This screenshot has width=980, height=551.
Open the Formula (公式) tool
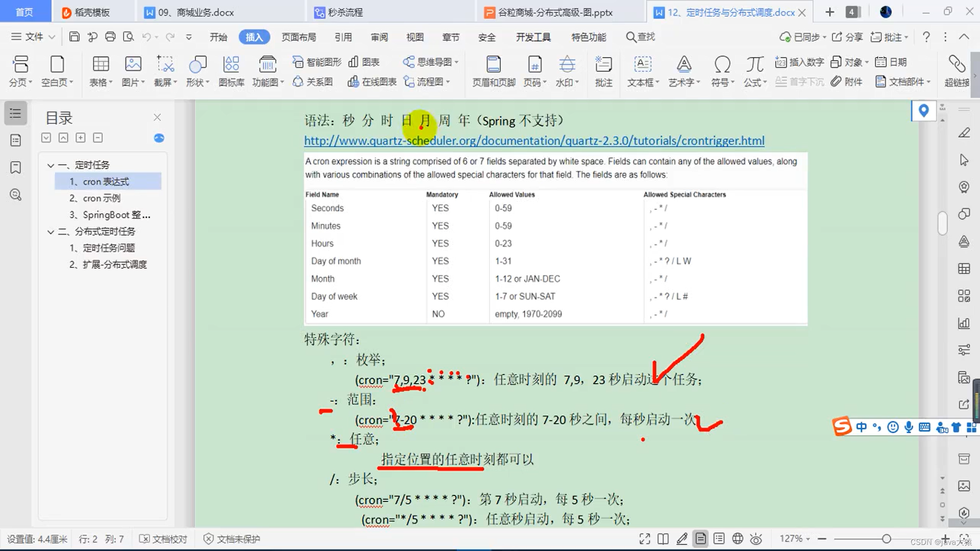pyautogui.click(x=754, y=65)
